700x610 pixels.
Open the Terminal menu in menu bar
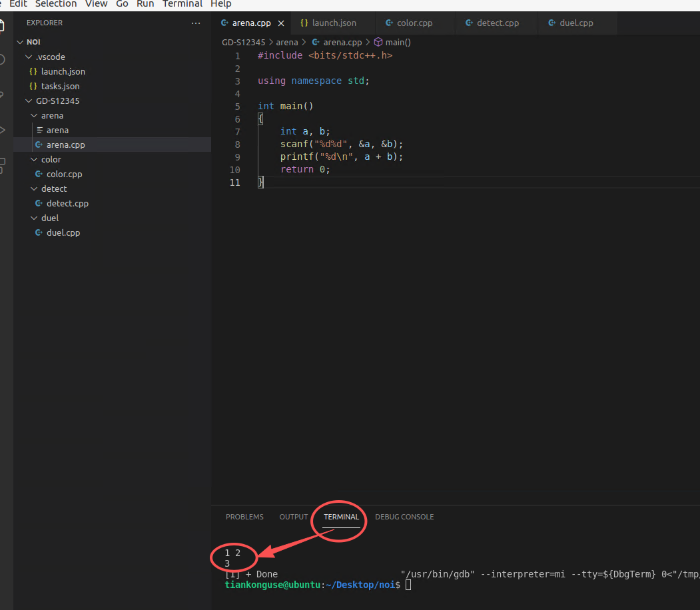[182, 4]
